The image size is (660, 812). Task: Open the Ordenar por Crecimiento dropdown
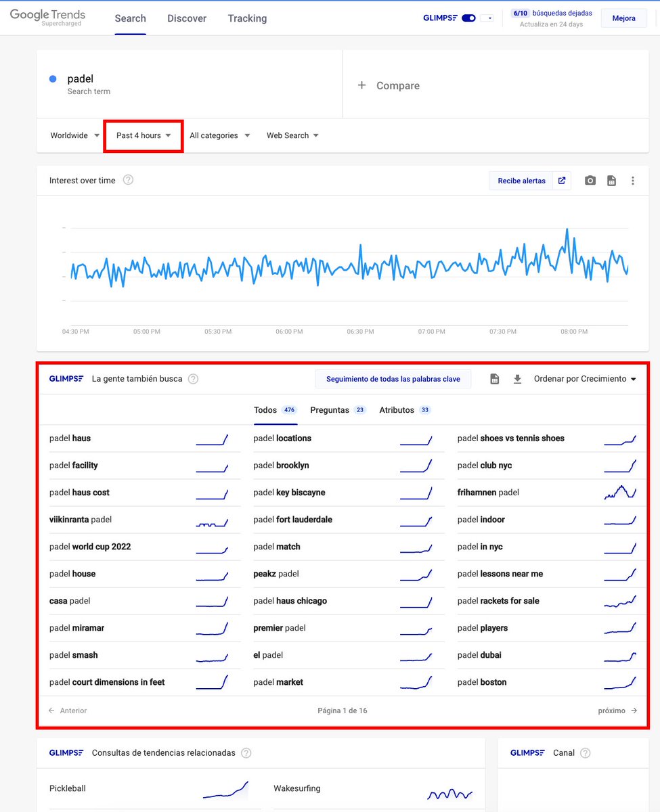[586, 379]
